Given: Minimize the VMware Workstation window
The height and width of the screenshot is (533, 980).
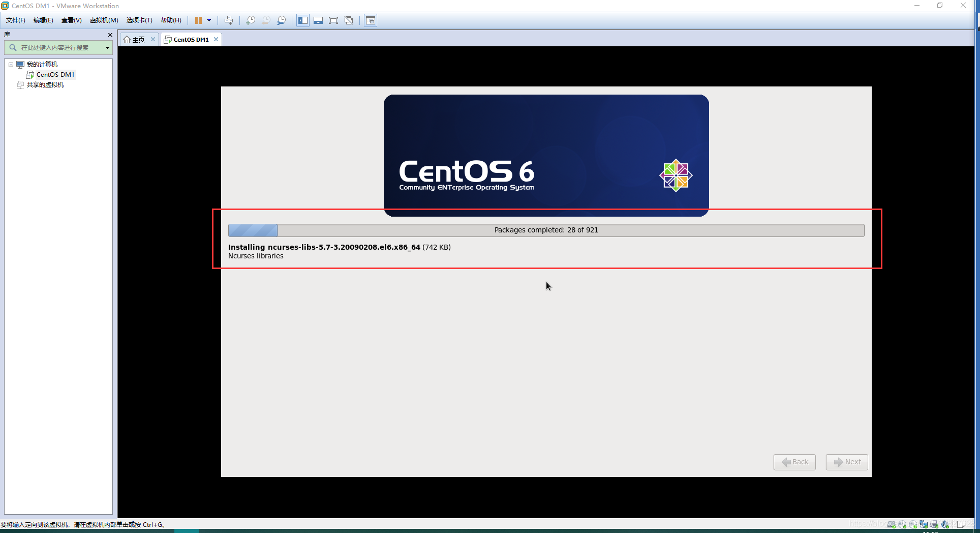Looking at the screenshot, I should pyautogui.click(x=917, y=6).
